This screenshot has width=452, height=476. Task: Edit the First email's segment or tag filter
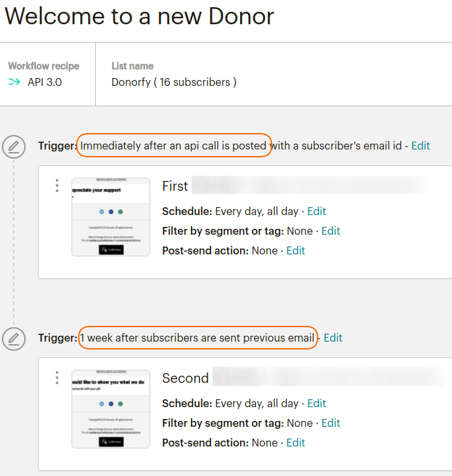331,231
